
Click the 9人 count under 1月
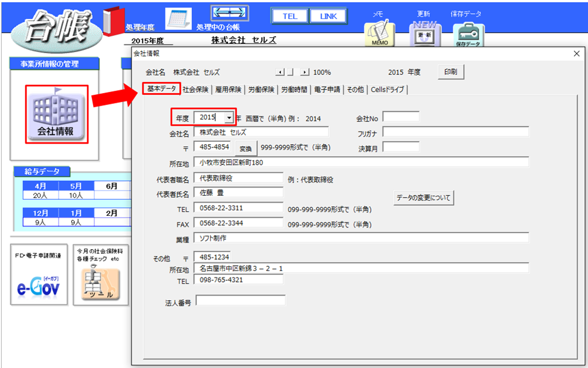tap(76, 222)
